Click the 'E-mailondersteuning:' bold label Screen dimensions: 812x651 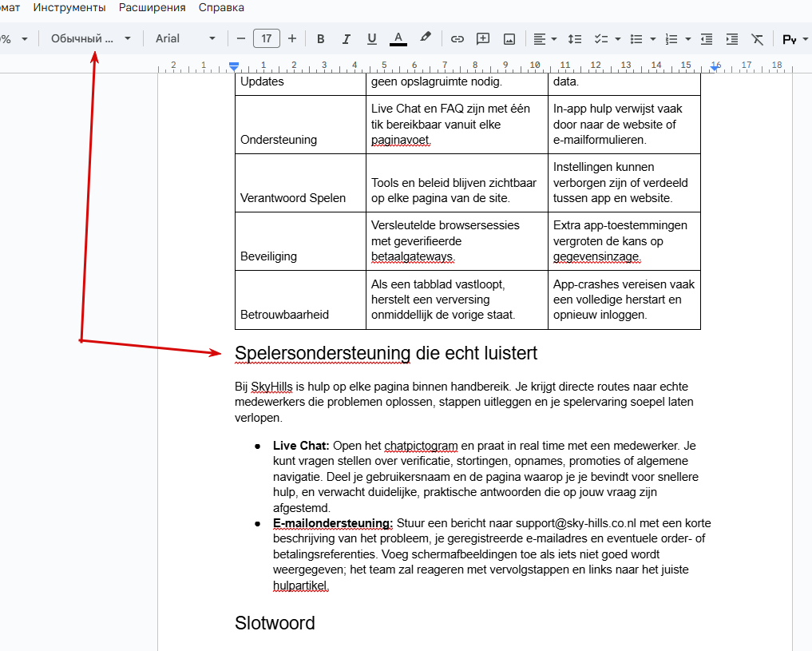[x=333, y=524]
